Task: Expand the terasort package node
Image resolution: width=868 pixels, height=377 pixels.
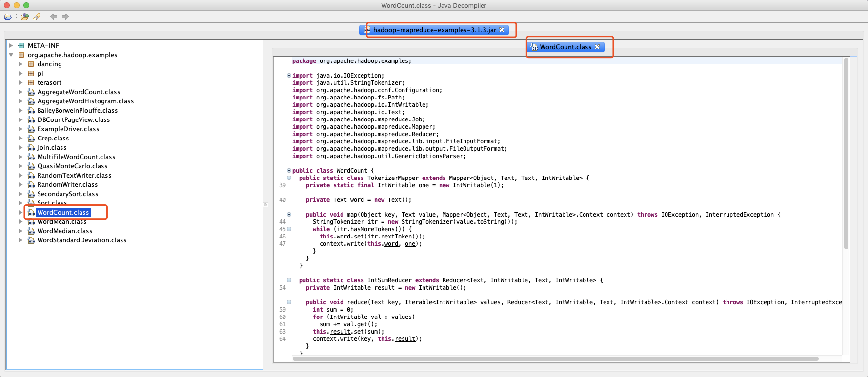Action: [x=20, y=82]
